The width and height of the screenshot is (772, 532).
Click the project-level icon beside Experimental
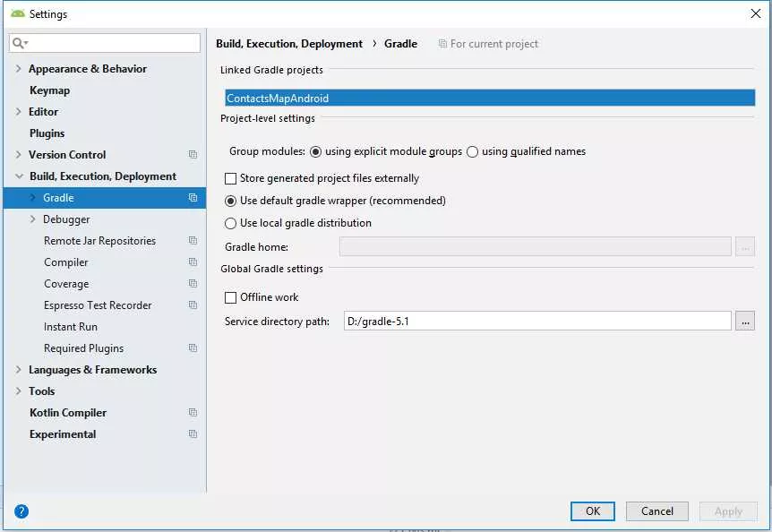tap(193, 434)
